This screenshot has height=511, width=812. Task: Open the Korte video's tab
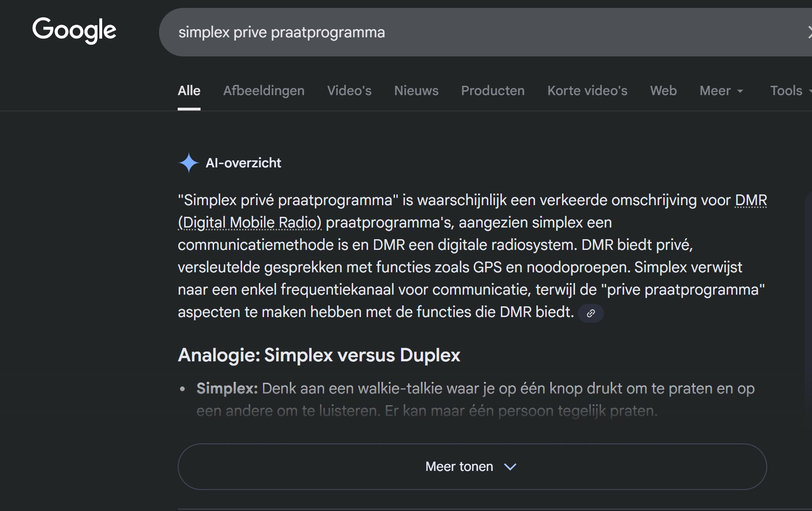point(587,90)
